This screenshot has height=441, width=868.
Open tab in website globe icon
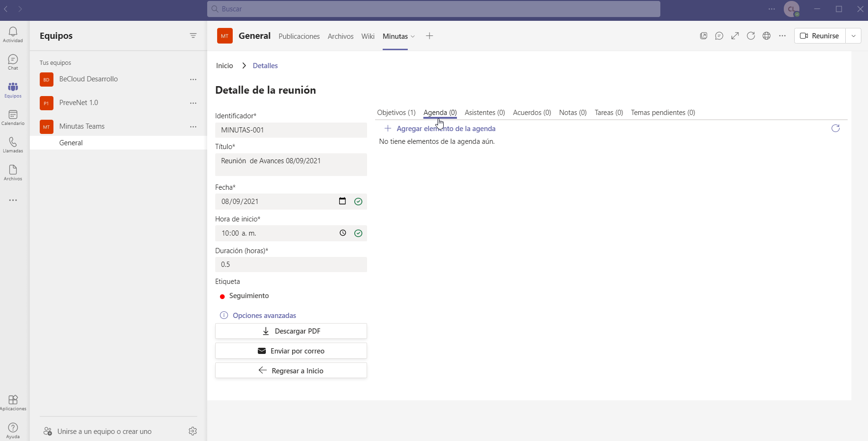tap(767, 36)
